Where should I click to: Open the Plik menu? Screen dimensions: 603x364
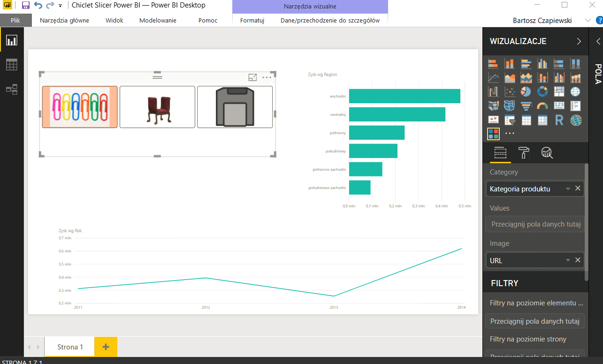pyautogui.click(x=15, y=20)
